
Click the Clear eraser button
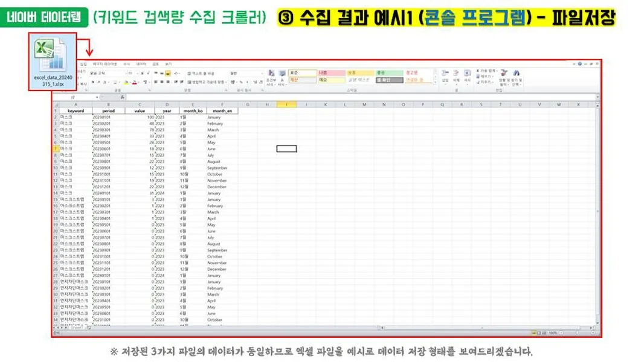[x=484, y=82]
